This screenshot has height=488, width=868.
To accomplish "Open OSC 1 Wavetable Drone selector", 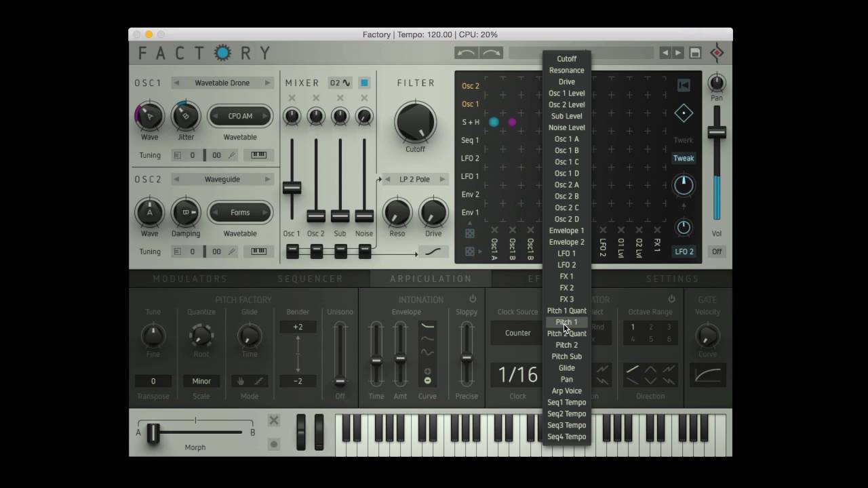I will point(222,83).
